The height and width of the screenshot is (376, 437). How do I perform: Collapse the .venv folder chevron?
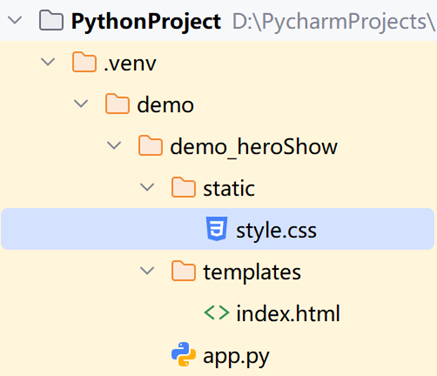(48, 62)
